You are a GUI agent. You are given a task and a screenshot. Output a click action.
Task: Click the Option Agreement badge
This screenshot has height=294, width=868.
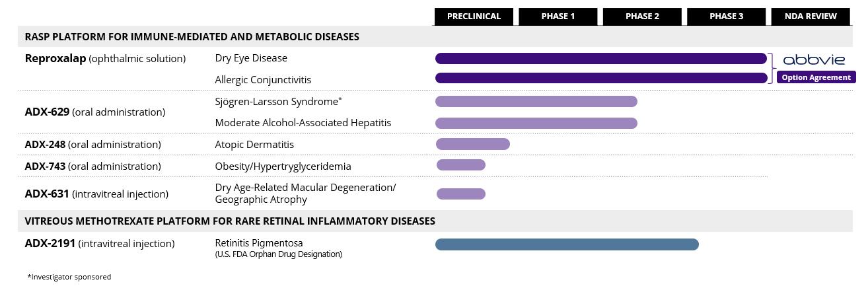(x=816, y=77)
